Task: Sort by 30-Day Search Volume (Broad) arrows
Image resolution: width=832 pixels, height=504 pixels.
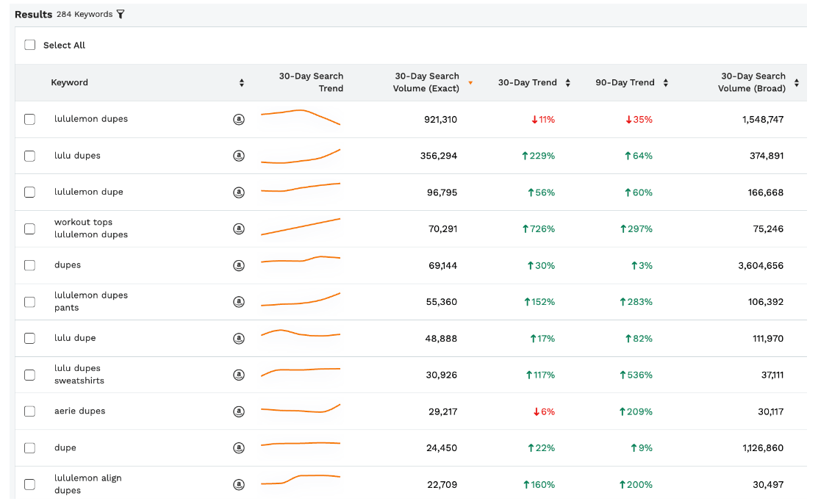Action: tap(797, 83)
